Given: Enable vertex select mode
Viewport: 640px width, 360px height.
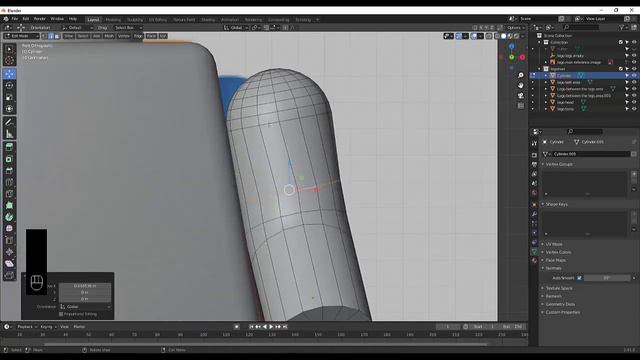Looking at the screenshot, I should coord(44,36).
